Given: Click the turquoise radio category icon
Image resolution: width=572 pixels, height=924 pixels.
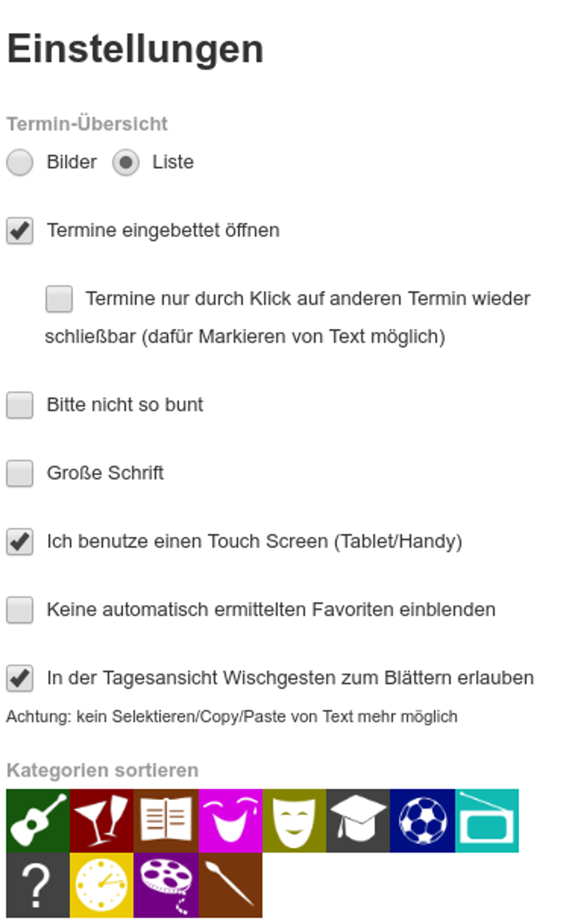Looking at the screenshot, I should point(487,820).
